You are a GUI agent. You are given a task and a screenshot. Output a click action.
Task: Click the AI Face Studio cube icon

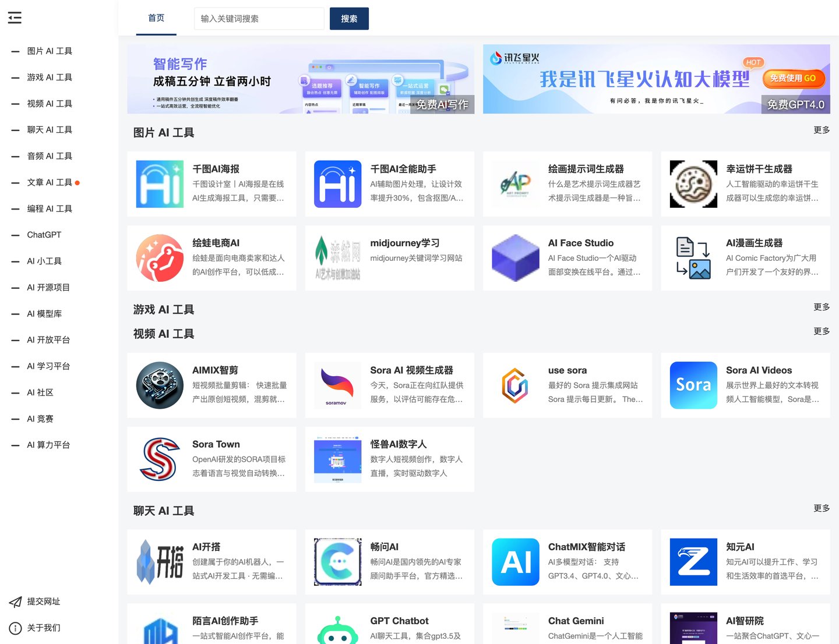coord(516,258)
